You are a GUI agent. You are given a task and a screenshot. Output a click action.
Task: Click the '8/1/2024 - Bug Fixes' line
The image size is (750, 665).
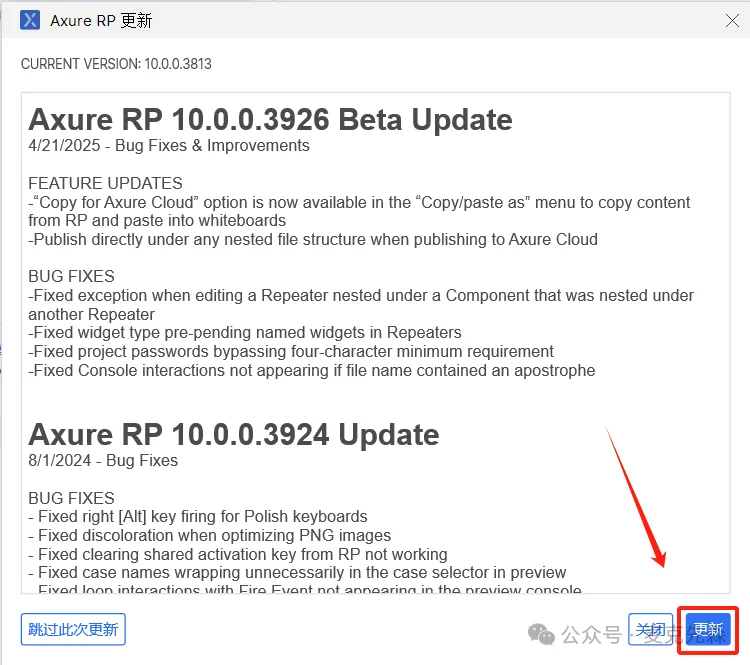tap(103, 460)
